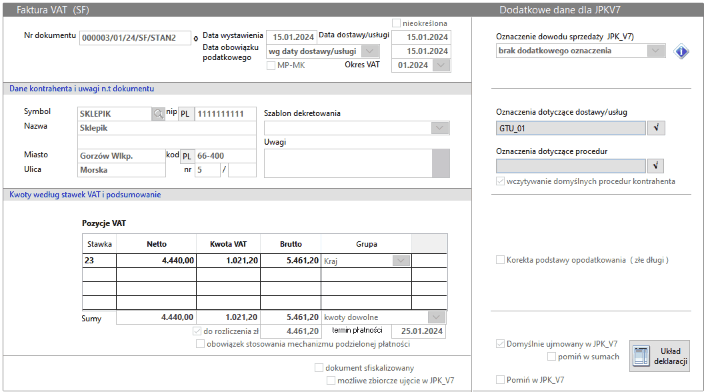Open the kwoty dowolne dropdown
This screenshot has width=706, height=392.
[x=436, y=317]
